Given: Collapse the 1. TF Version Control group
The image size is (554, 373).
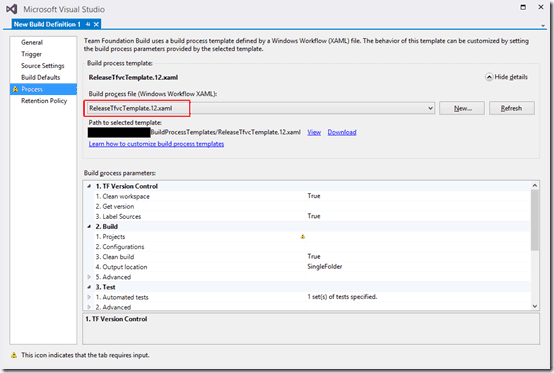Looking at the screenshot, I should point(89,186).
